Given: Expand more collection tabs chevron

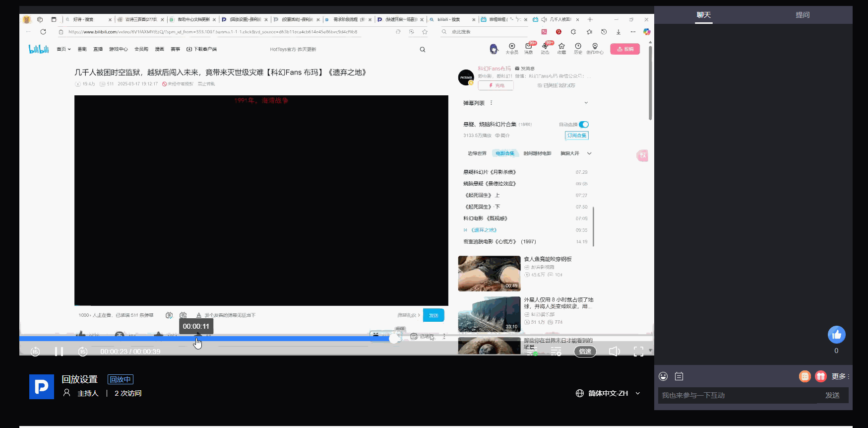Looking at the screenshot, I should (x=589, y=153).
